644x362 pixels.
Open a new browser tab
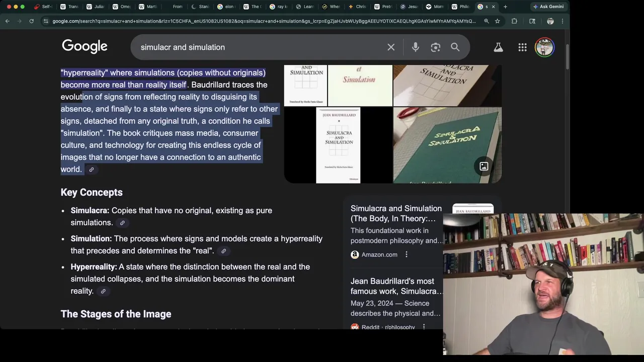(505, 7)
